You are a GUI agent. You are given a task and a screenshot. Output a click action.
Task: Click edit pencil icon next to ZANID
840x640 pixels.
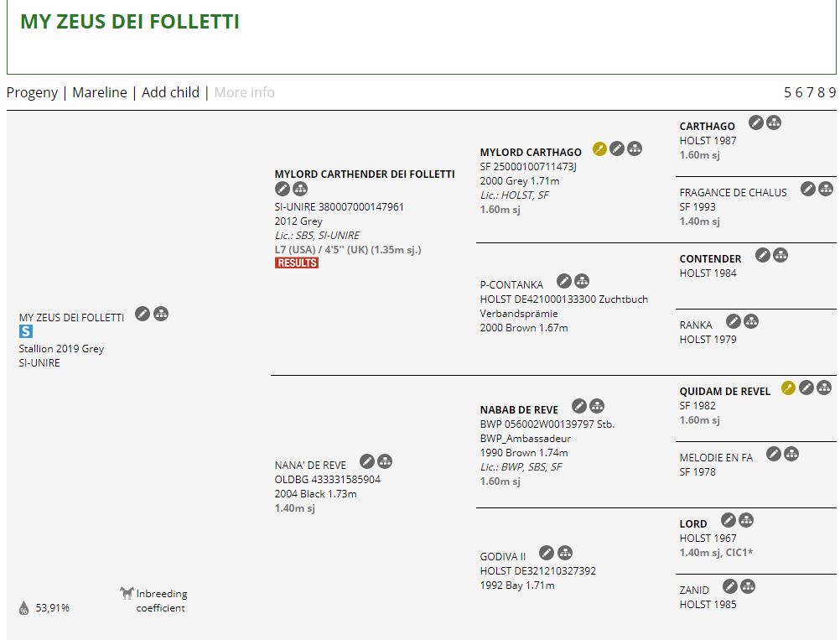click(729, 586)
